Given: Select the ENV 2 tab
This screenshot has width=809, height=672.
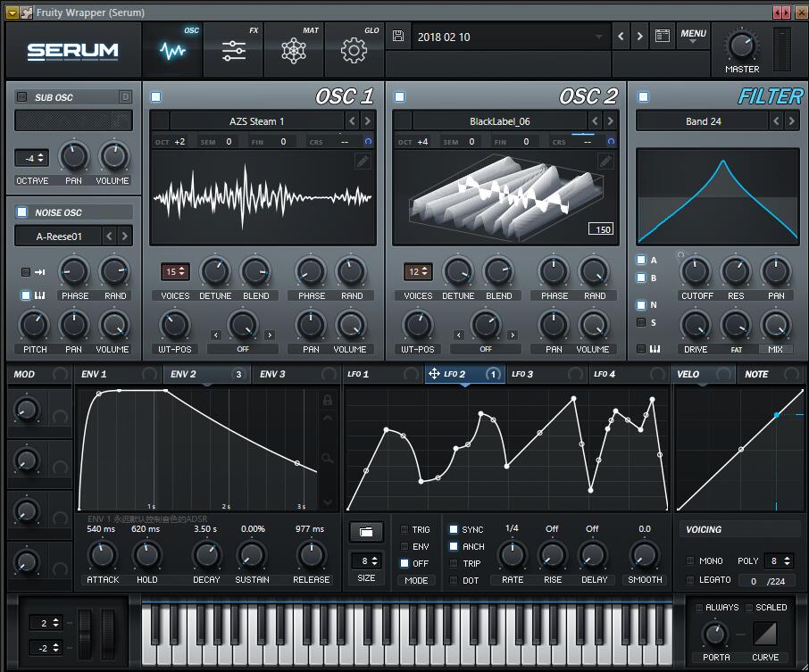Looking at the screenshot, I should pyautogui.click(x=207, y=374).
